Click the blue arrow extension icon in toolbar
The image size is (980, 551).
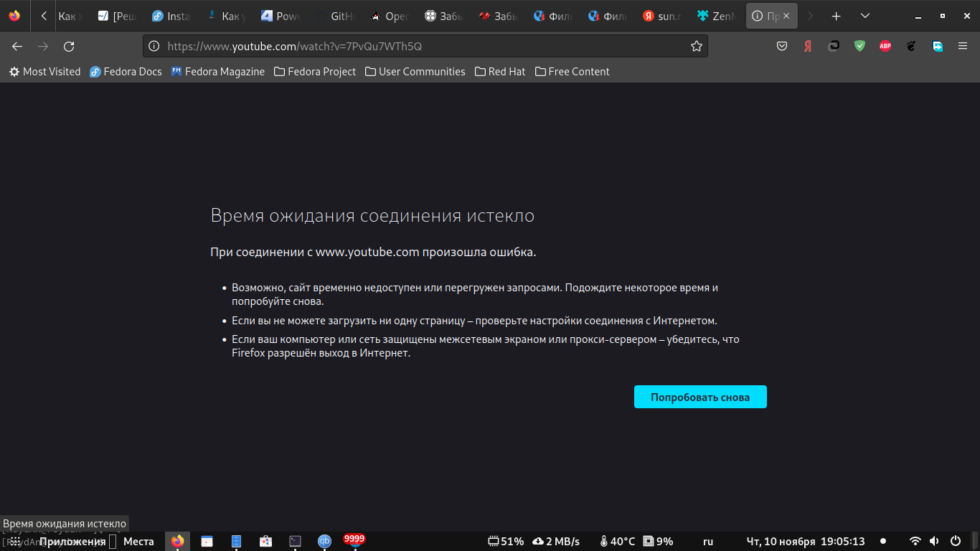coord(937,47)
